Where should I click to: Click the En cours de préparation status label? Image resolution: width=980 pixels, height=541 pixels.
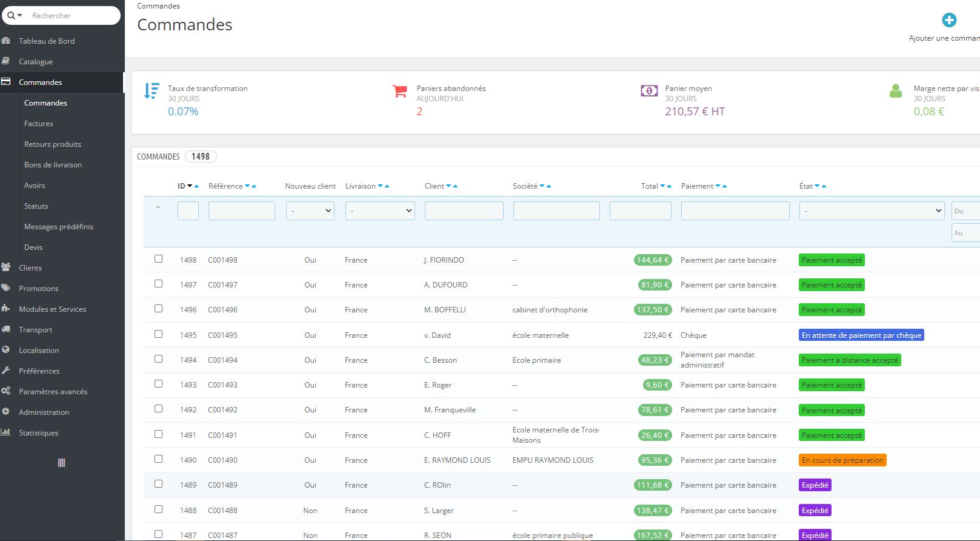(x=842, y=460)
